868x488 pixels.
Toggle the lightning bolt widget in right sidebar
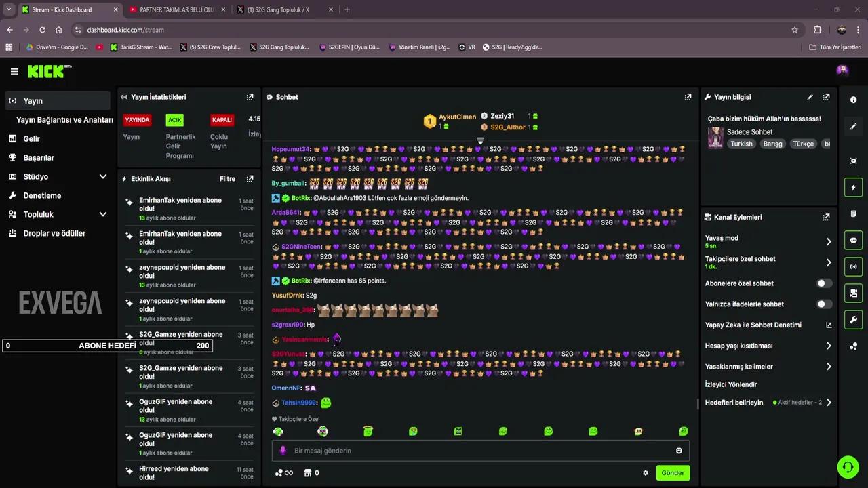pyautogui.click(x=853, y=187)
